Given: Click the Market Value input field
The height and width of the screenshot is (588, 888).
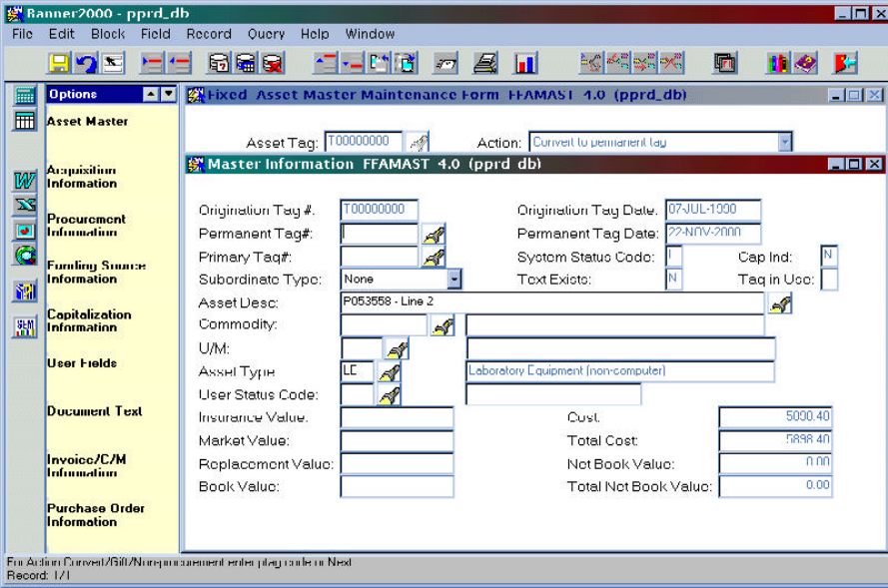Looking at the screenshot, I should [397, 441].
